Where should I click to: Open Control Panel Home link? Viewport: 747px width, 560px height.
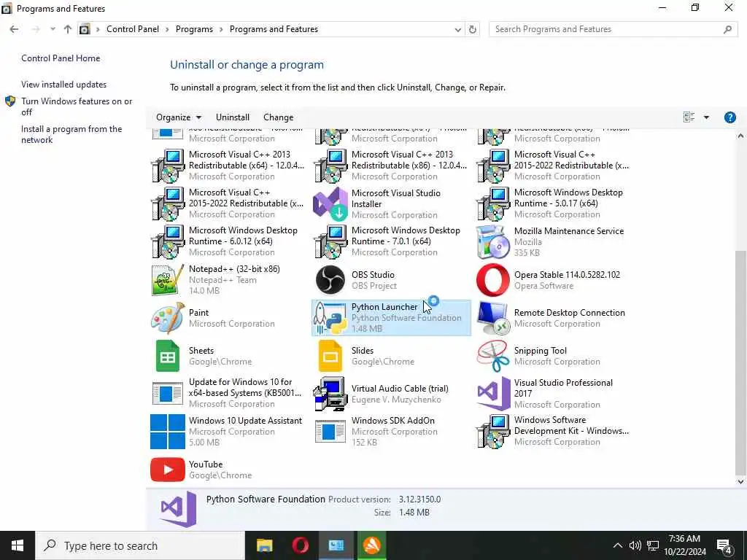tap(61, 58)
